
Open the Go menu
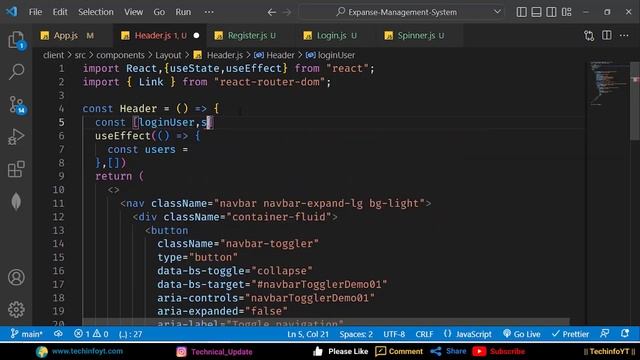tap(159, 12)
